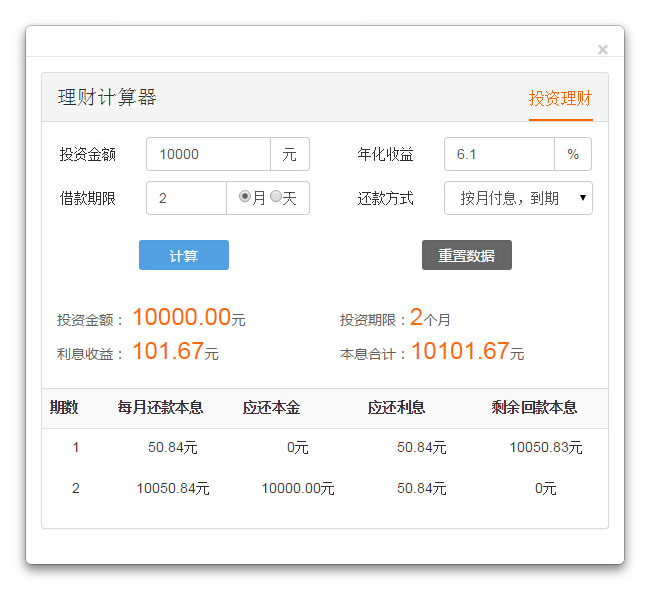Click the 元 unit label beside amount
The image size is (650, 592).
(289, 154)
